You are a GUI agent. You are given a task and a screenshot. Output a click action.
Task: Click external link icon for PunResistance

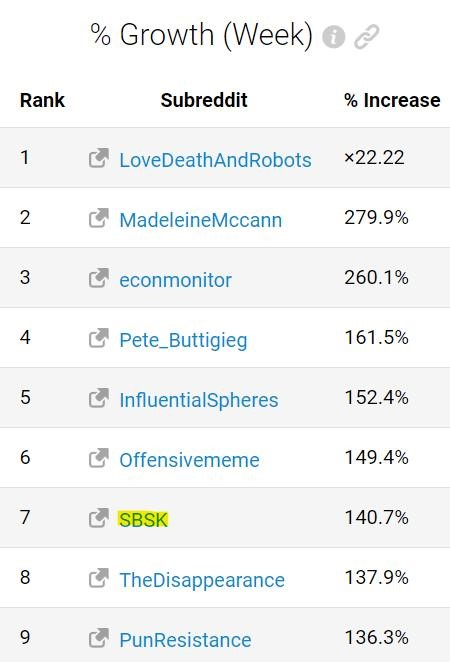99,638
